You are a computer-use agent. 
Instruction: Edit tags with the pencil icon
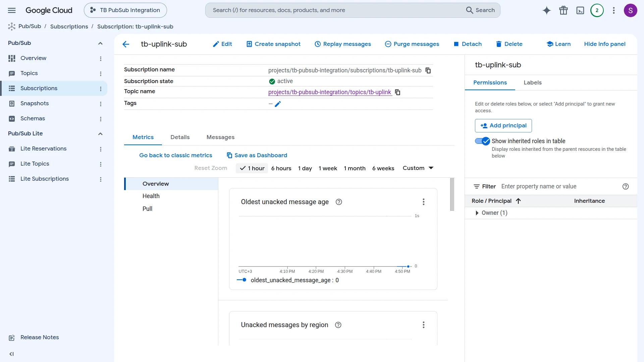coord(278,104)
